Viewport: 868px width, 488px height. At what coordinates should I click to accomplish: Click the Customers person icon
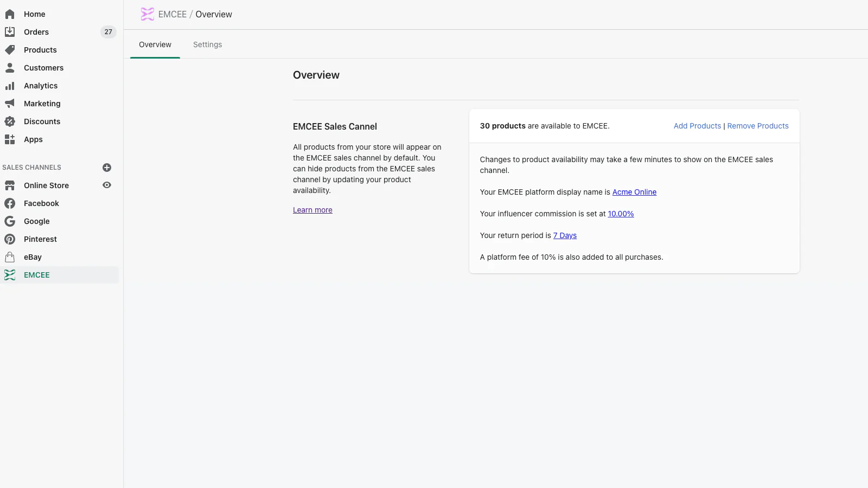coord(10,68)
